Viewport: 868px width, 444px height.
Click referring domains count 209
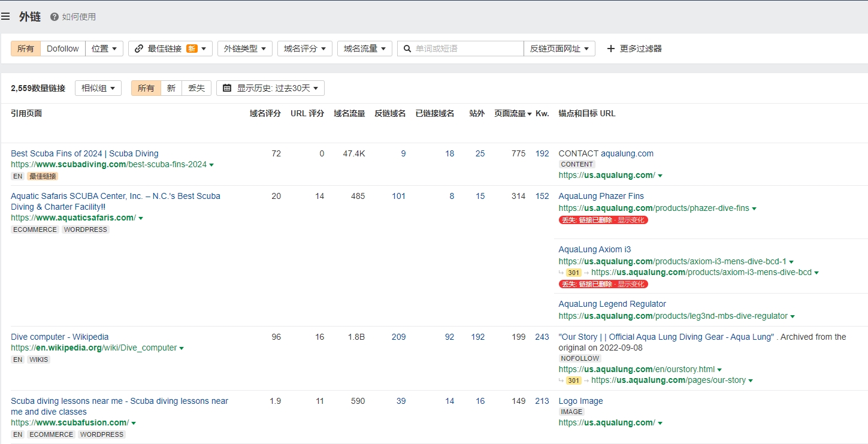click(x=398, y=337)
